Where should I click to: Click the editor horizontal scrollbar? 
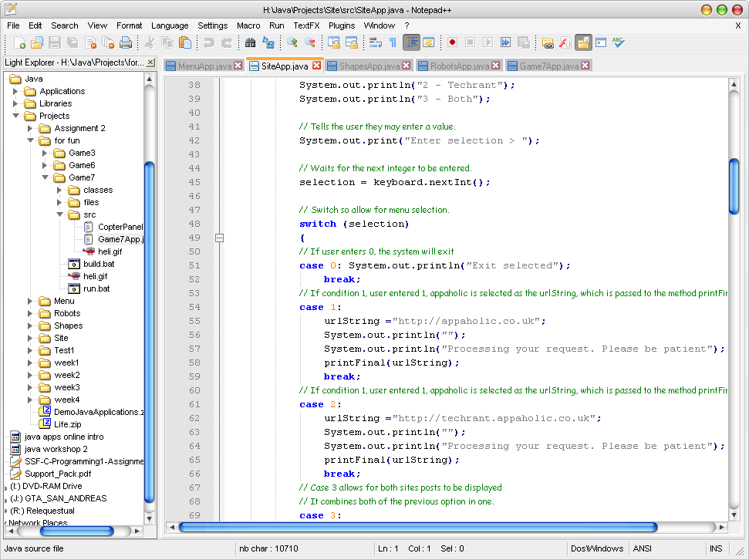[417, 528]
